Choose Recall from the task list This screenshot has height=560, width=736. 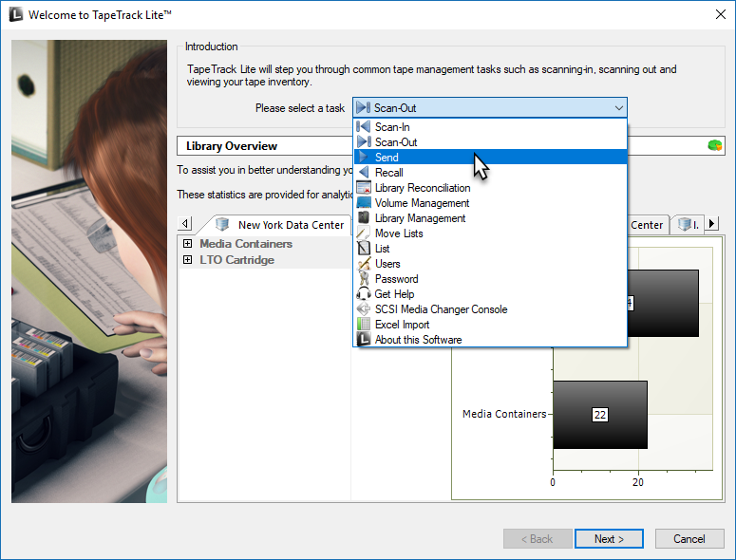490,172
